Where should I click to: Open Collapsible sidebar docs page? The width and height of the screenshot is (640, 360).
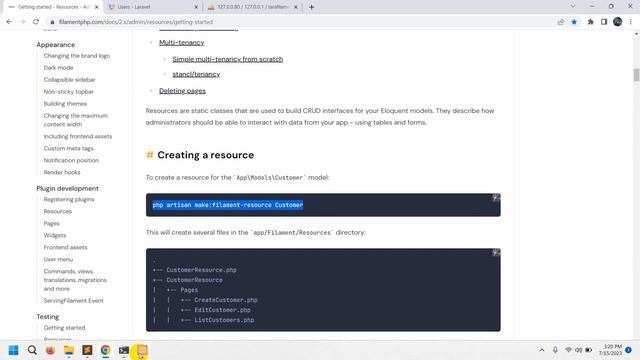tap(69, 80)
